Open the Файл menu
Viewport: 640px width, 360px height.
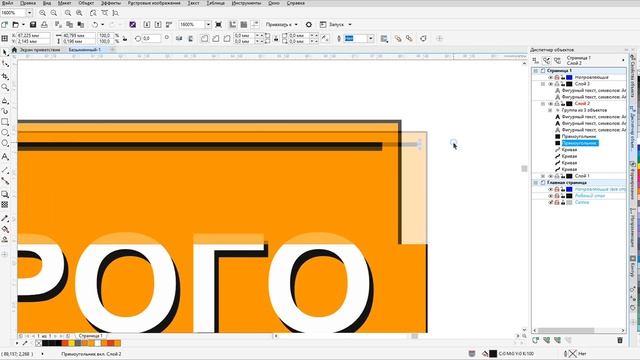tap(7, 3)
